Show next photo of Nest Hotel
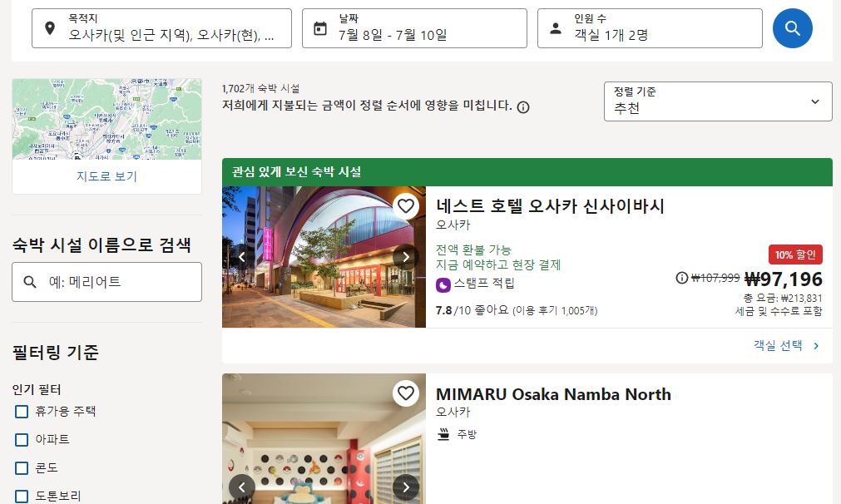Image resolution: width=841 pixels, height=504 pixels. [x=406, y=257]
